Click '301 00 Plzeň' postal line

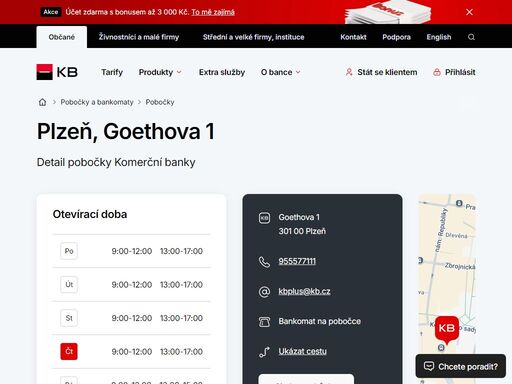(x=302, y=231)
